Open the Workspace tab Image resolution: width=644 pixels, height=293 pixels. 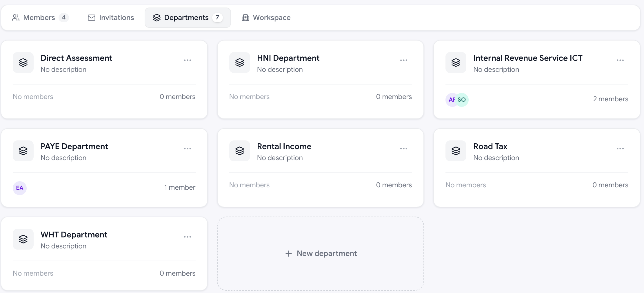coord(266,18)
